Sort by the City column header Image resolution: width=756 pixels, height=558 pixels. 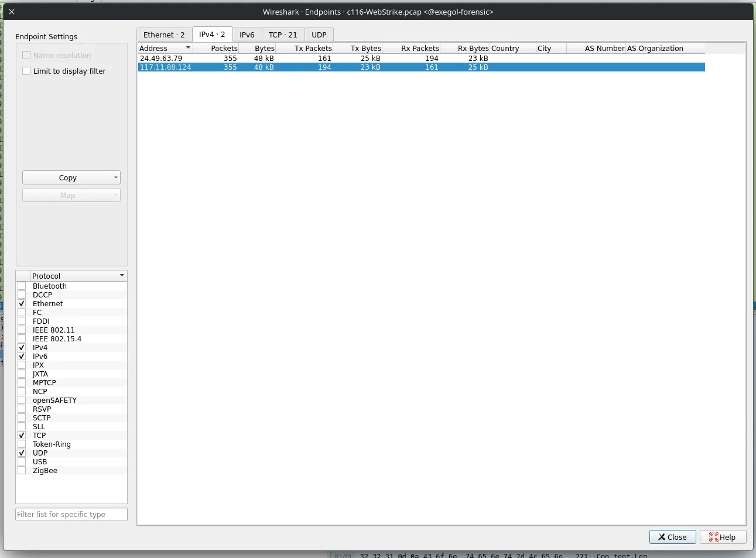click(x=552, y=48)
